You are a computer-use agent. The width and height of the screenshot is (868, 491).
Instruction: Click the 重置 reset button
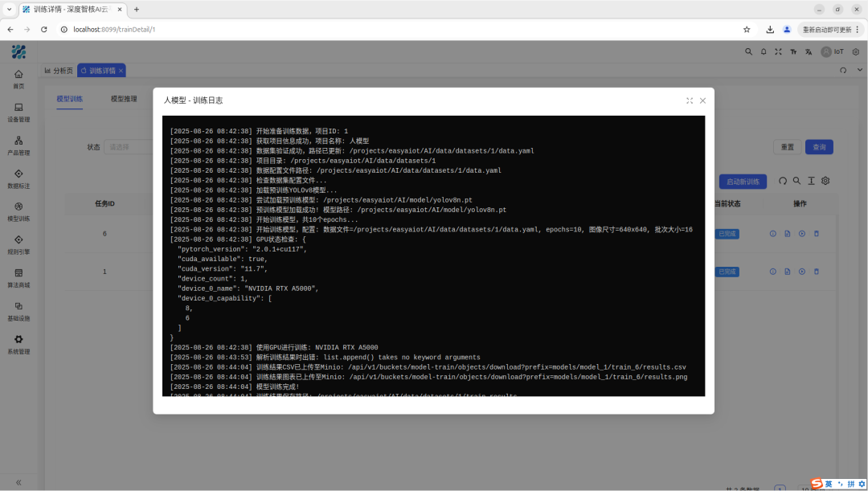pos(787,147)
